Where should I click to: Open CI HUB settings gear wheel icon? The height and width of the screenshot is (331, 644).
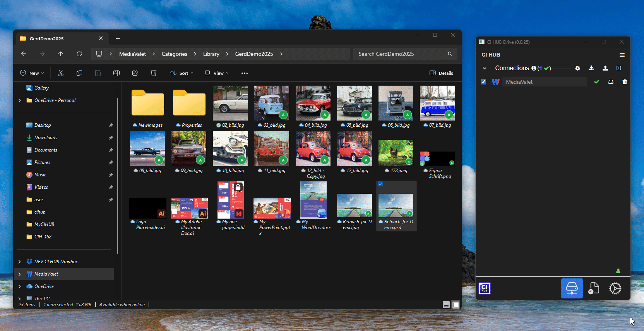[615, 288]
